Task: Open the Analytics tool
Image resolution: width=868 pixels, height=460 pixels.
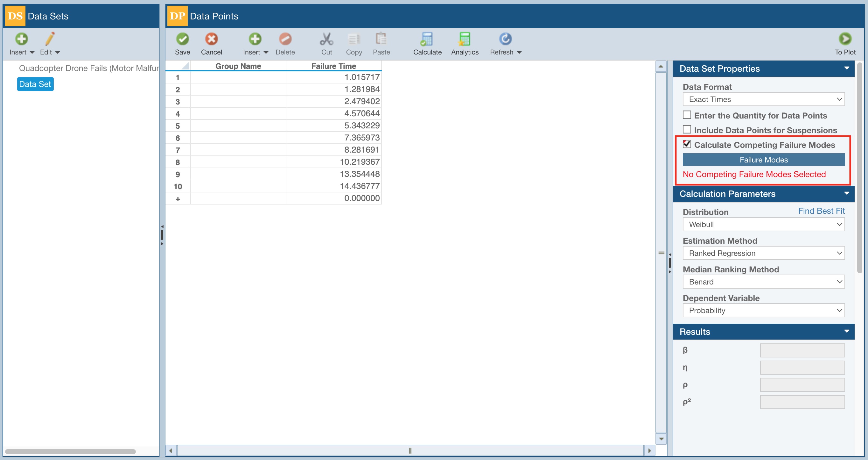Action: (464, 39)
